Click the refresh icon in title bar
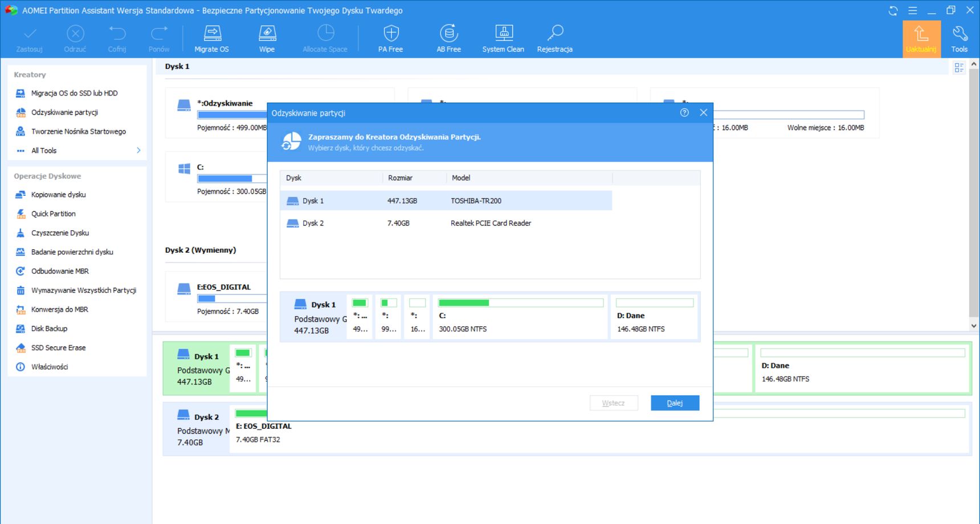Screen dimensions: 980x524 [893, 10]
